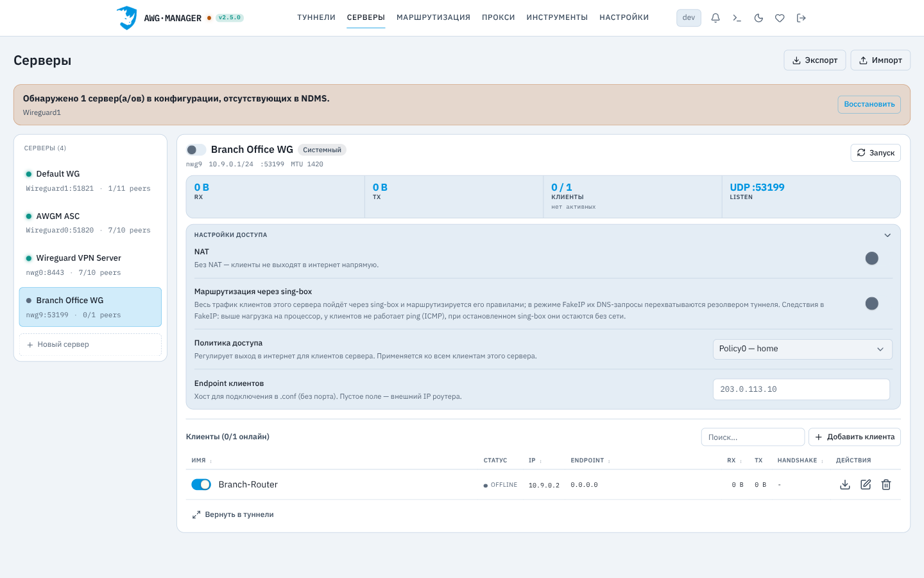The height and width of the screenshot is (578, 924).
Task: Open the Маршрутизация tab
Action: pos(433,17)
